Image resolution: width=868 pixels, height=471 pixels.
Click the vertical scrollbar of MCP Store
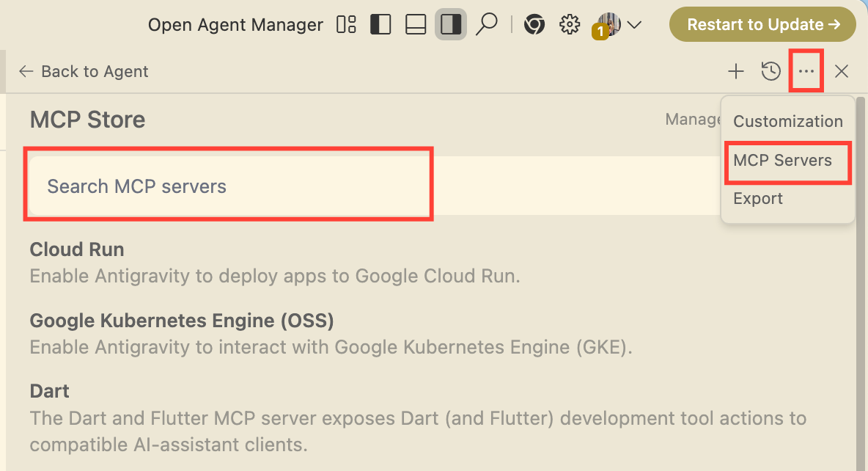click(x=860, y=282)
